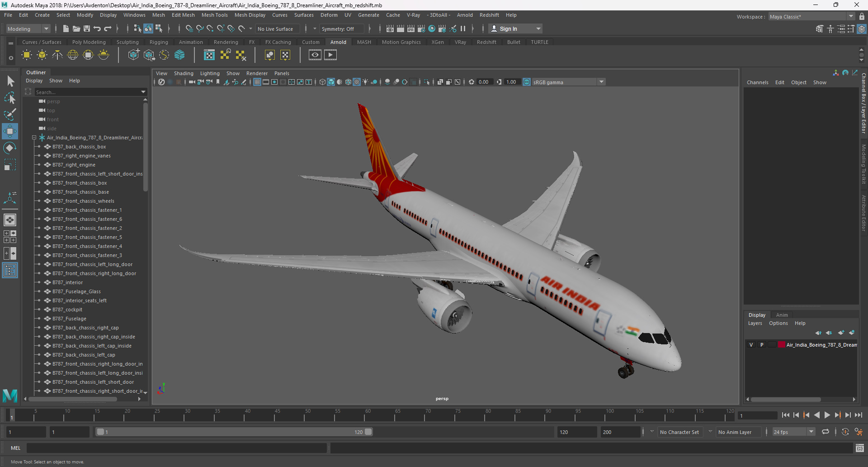Viewport: 868px width, 467px height.
Task: Open the animation preferences icon
Action: point(859,432)
